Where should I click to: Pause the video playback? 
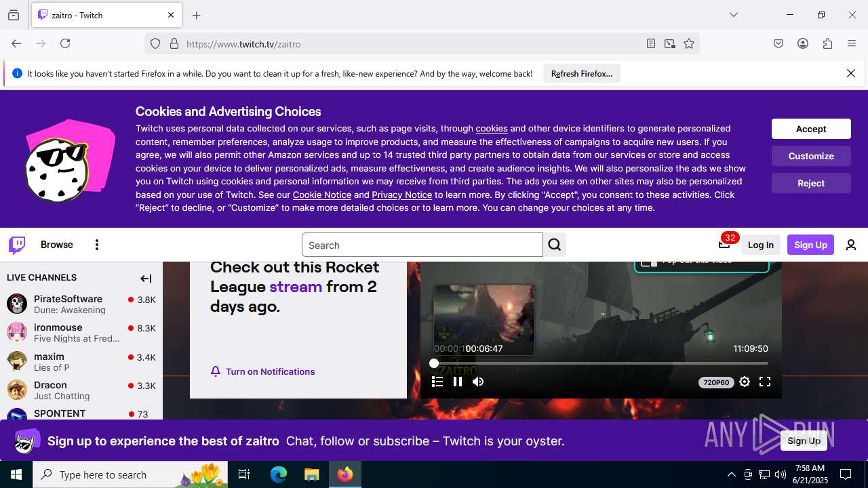click(458, 382)
